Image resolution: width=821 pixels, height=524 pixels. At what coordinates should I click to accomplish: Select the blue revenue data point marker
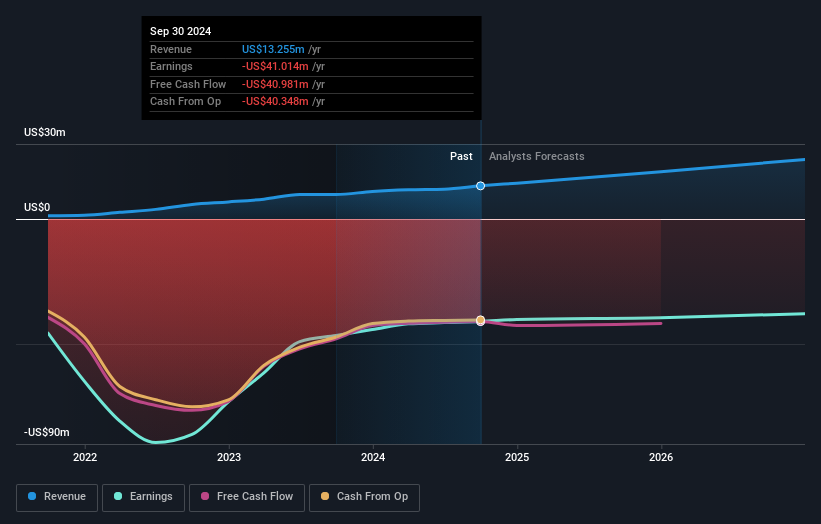click(480, 186)
